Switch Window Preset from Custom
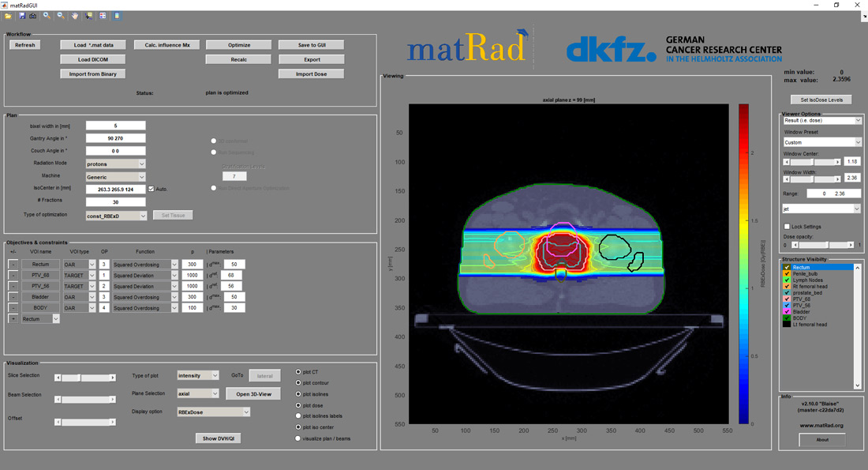 [x=821, y=142]
